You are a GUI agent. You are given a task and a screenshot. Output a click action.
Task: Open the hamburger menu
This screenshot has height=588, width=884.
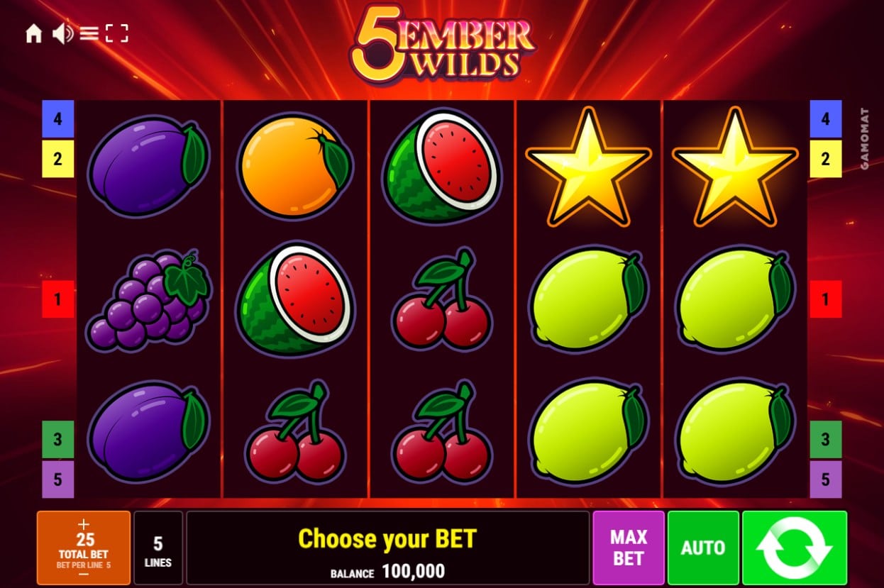point(89,33)
